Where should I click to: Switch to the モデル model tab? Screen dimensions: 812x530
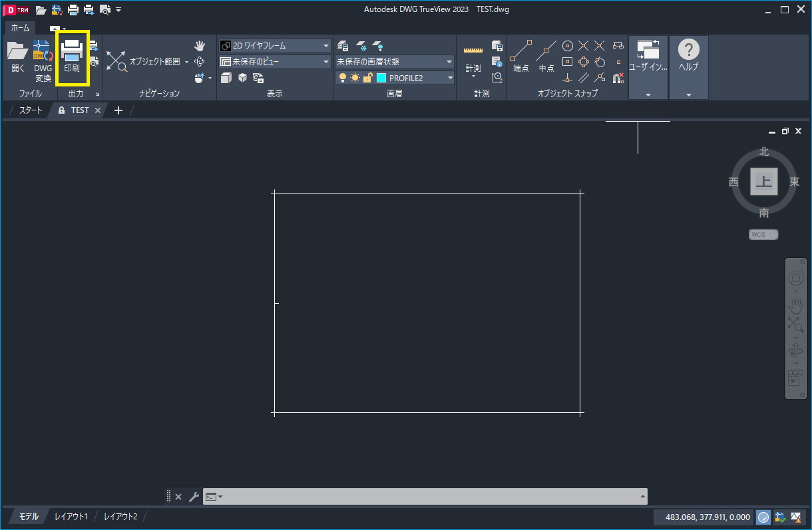[29, 517]
